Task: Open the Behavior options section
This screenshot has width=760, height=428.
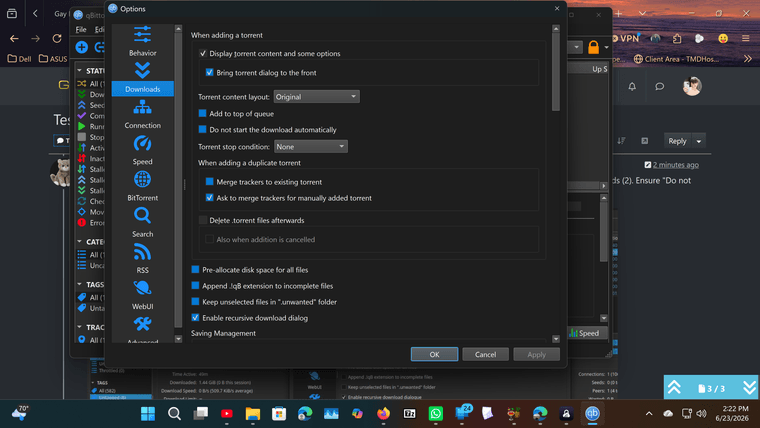Action: point(142,41)
